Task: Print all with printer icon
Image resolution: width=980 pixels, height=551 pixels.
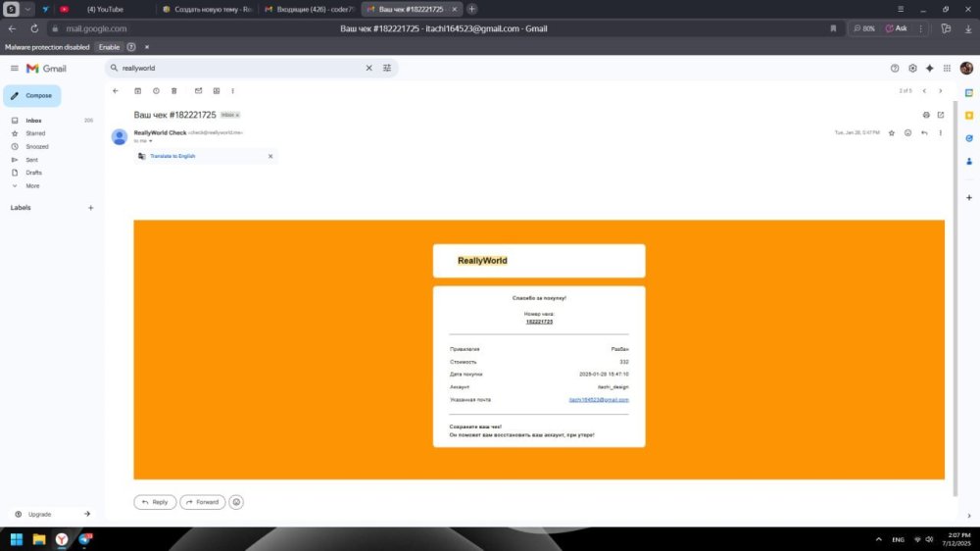Action: [926, 115]
